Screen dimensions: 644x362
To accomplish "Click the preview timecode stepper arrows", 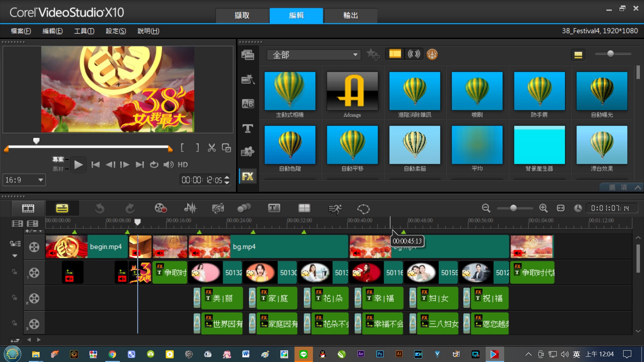I will coord(227,180).
